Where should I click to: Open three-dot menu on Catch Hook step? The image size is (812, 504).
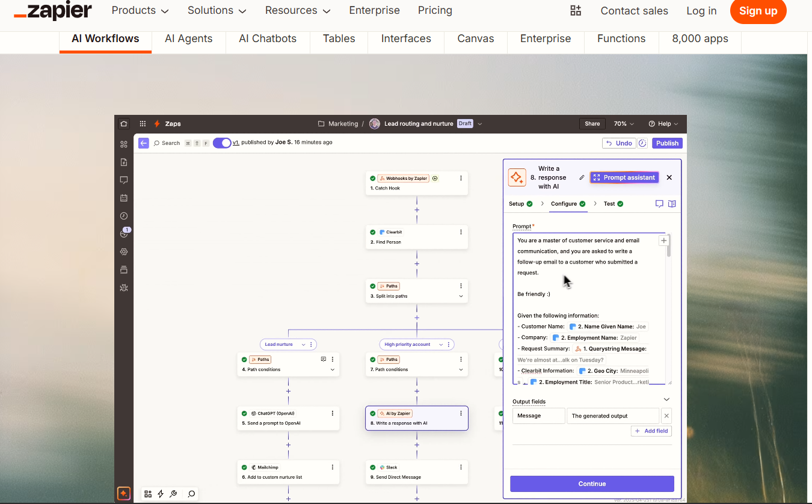tap(461, 178)
